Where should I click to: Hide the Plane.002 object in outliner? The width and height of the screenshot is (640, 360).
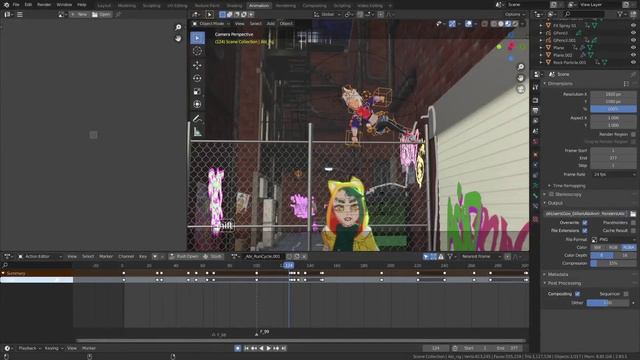click(x=633, y=55)
